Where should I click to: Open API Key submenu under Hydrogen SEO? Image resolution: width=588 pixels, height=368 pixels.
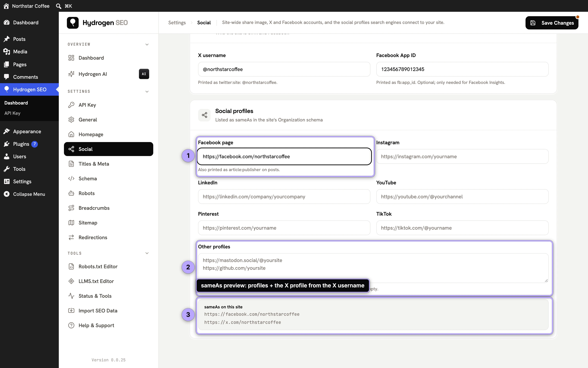(12, 113)
